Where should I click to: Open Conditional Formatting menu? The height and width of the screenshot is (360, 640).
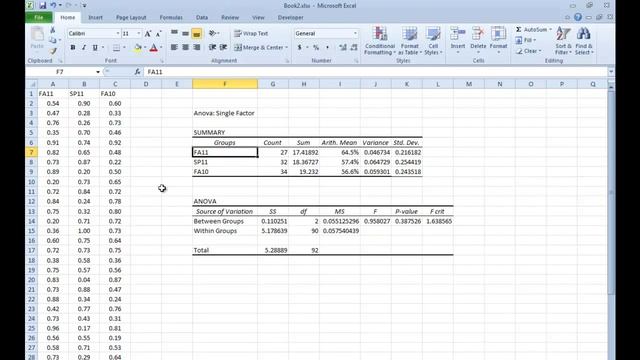(380, 41)
